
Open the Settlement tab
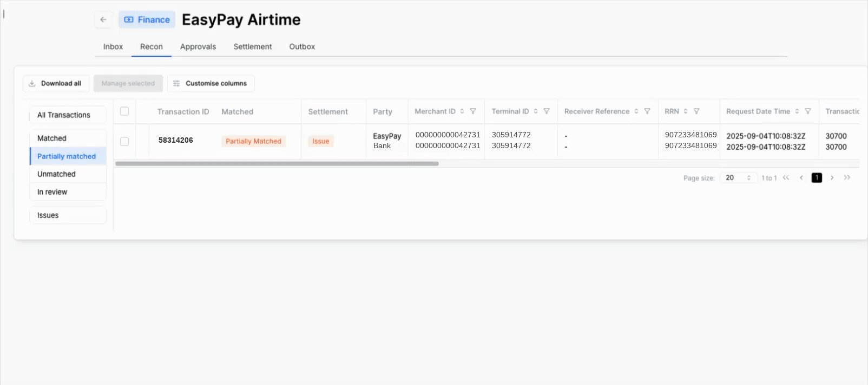tap(253, 47)
